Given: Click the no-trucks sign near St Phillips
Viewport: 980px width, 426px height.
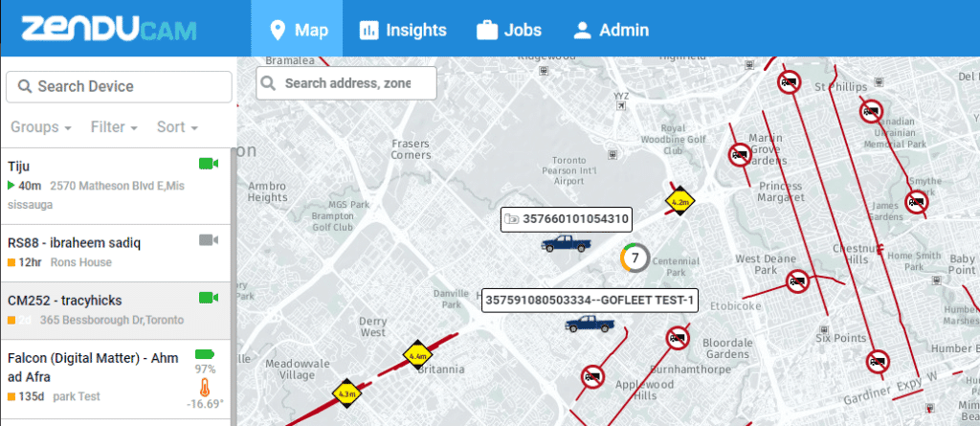Looking at the screenshot, I should click(x=790, y=81).
